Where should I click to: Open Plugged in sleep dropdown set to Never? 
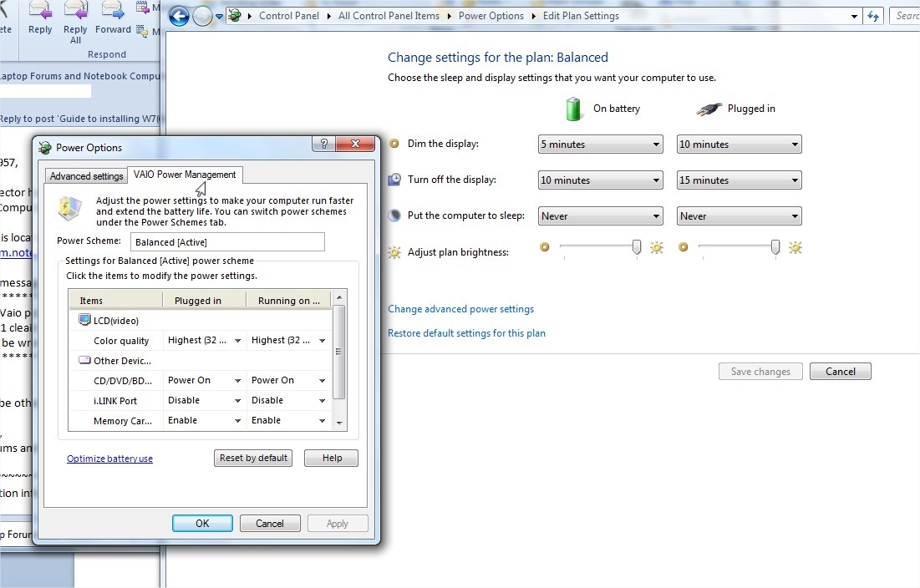point(740,216)
